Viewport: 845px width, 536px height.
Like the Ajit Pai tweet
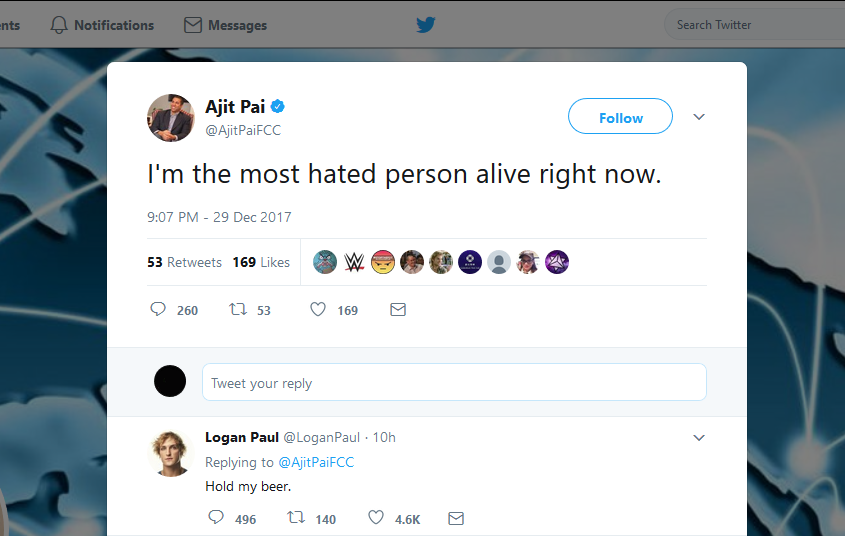pos(318,310)
